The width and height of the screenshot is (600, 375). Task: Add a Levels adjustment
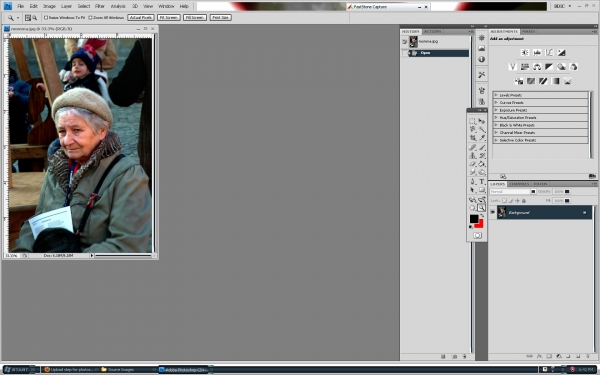tap(537, 52)
